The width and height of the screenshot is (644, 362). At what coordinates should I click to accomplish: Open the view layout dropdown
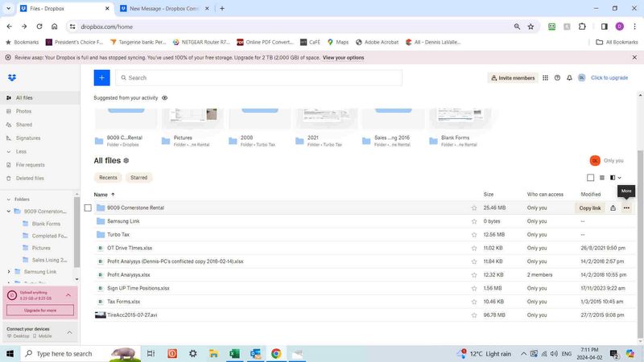pyautogui.click(x=616, y=178)
